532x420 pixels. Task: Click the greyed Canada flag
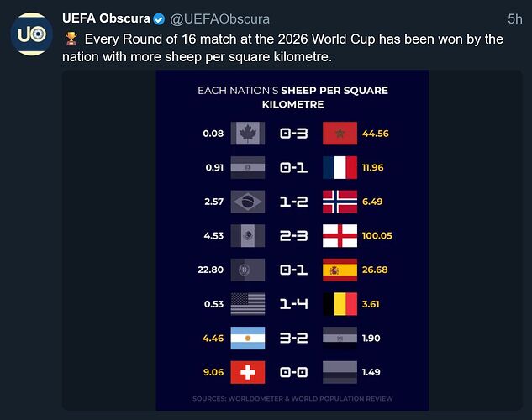click(248, 134)
